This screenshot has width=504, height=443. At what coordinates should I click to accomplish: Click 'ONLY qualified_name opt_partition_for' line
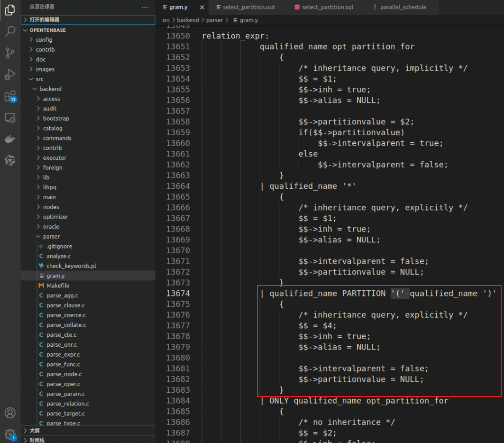[x=354, y=401]
